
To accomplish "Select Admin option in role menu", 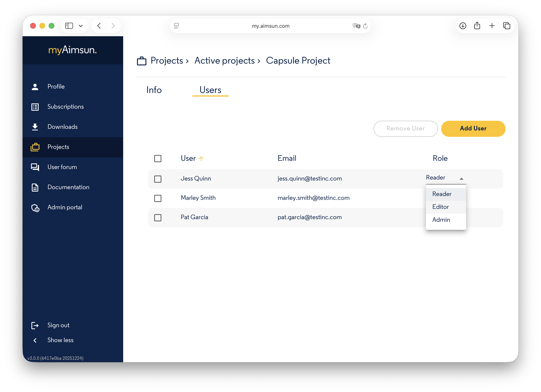I will coord(441,220).
